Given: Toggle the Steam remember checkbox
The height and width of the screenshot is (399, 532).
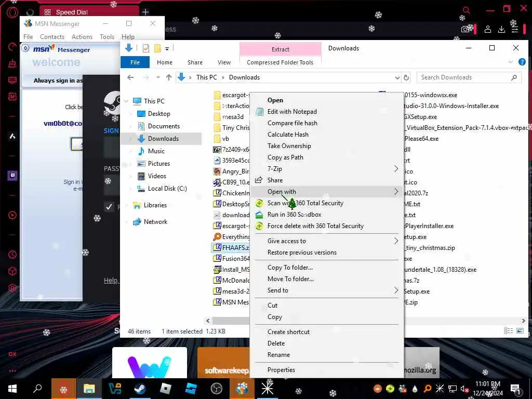Looking at the screenshot, I should click(109, 207).
